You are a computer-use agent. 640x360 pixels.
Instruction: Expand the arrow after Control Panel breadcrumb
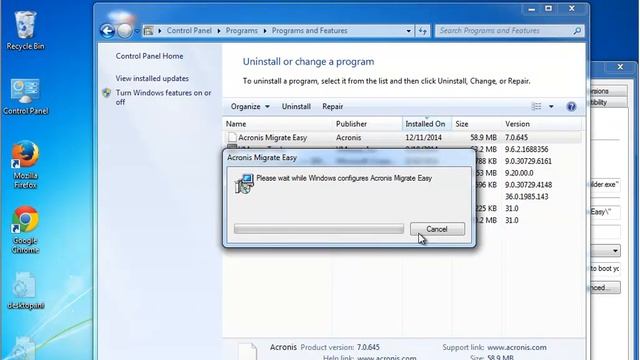click(x=219, y=31)
